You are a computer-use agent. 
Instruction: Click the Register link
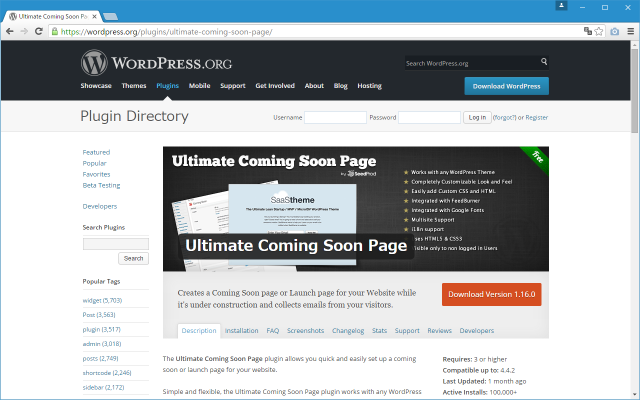click(x=537, y=118)
